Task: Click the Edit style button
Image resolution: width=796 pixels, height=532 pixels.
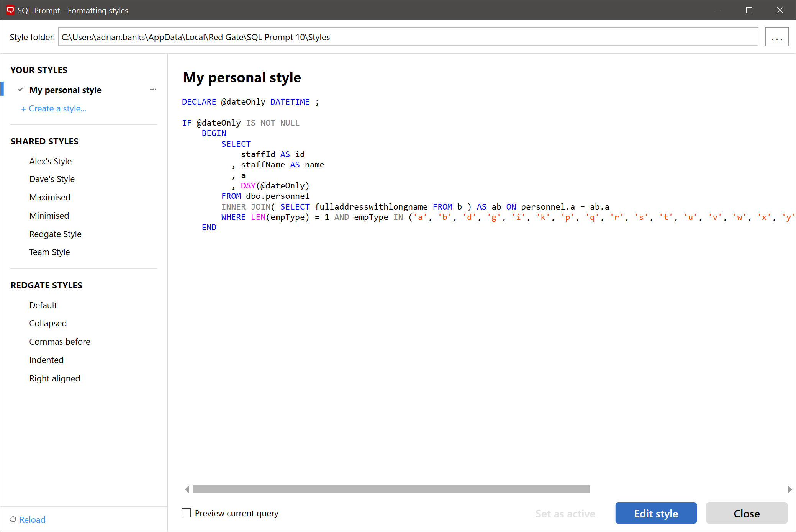Action: tap(656, 513)
